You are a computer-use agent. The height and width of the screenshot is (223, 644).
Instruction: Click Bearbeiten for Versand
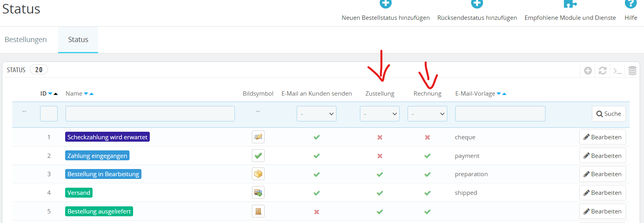(x=603, y=192)
